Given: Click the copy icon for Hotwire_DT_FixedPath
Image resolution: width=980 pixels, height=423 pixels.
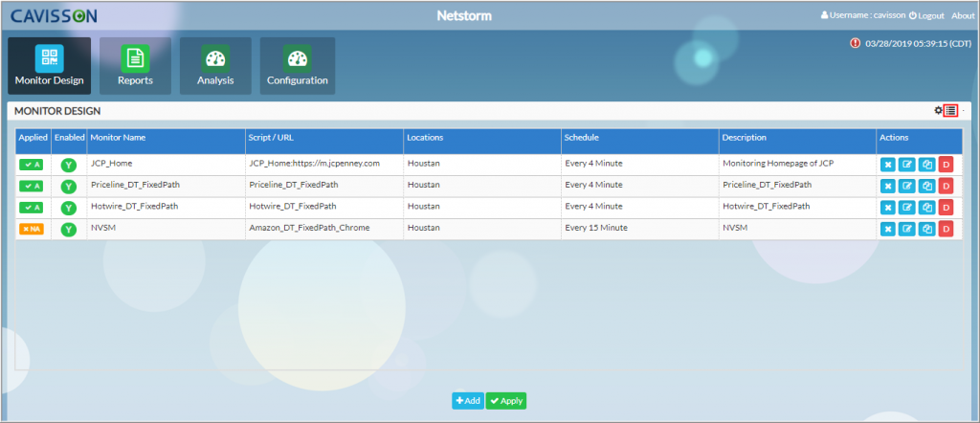Looking at the screenshot, I should [926, 208].
